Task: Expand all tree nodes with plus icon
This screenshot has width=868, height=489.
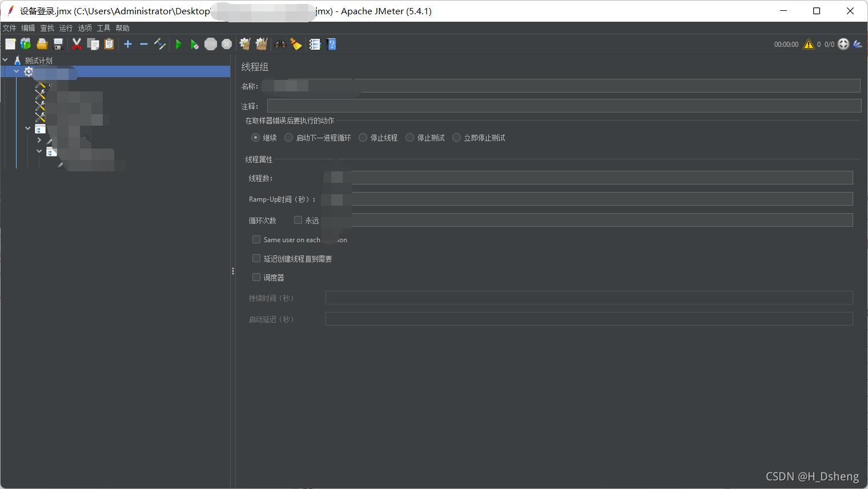Action: (128, 44)
